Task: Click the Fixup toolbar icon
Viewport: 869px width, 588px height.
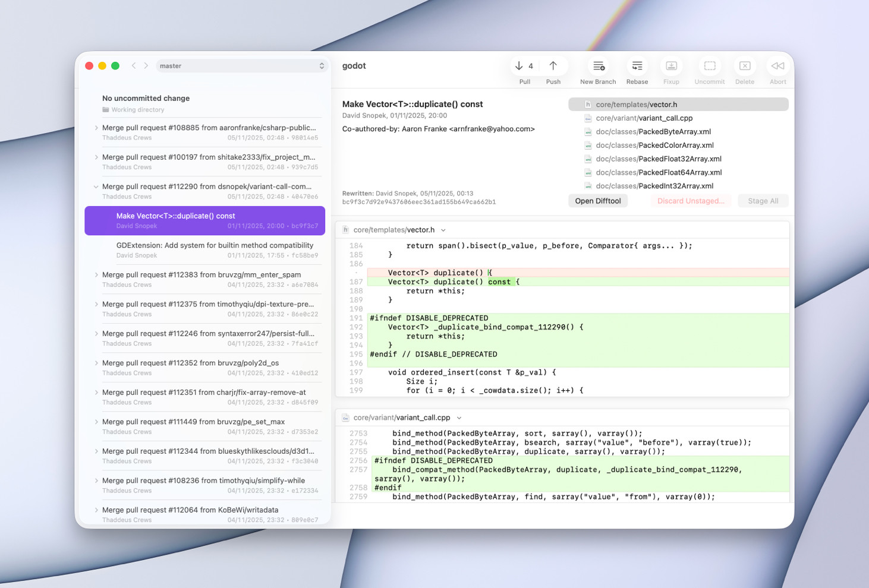Action: 671,66
